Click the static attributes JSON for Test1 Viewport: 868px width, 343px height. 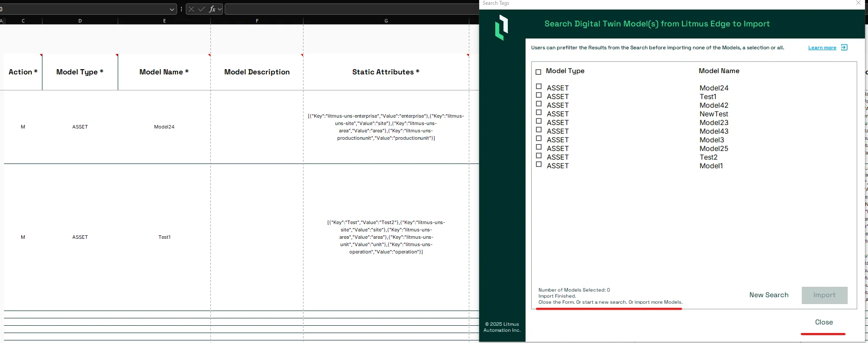386,237
